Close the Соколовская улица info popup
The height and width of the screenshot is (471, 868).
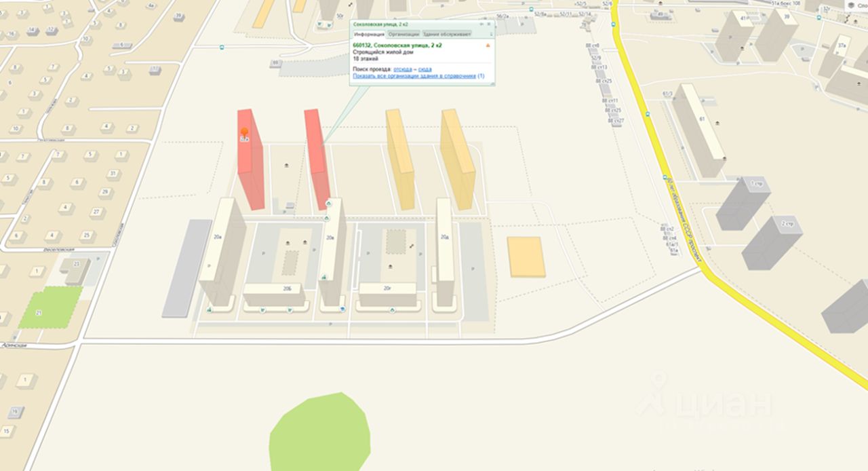490,24
